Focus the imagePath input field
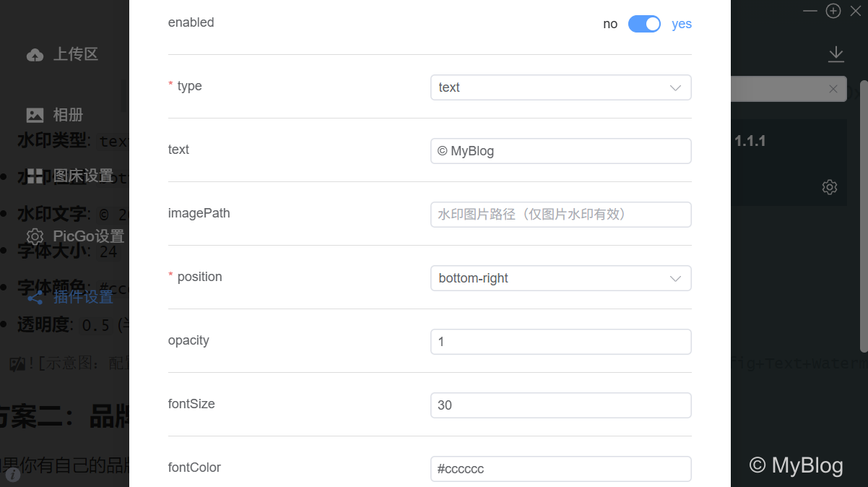Screen dimensions: 868x487 [x=560, y=215]
